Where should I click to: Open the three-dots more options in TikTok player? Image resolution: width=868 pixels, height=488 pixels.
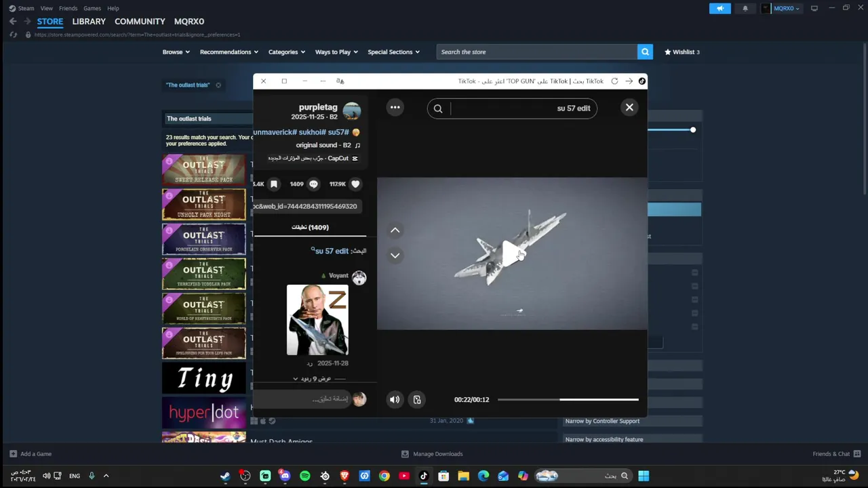[395, 107]
